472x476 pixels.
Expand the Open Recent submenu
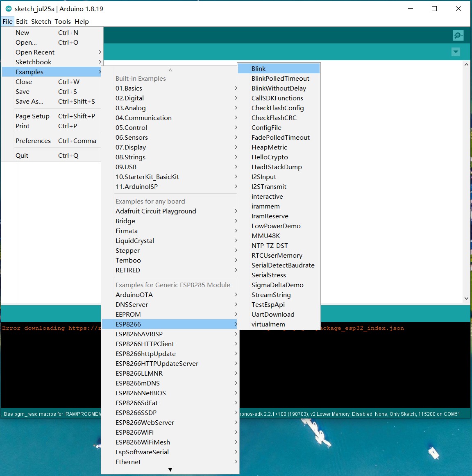click(52, 52)
